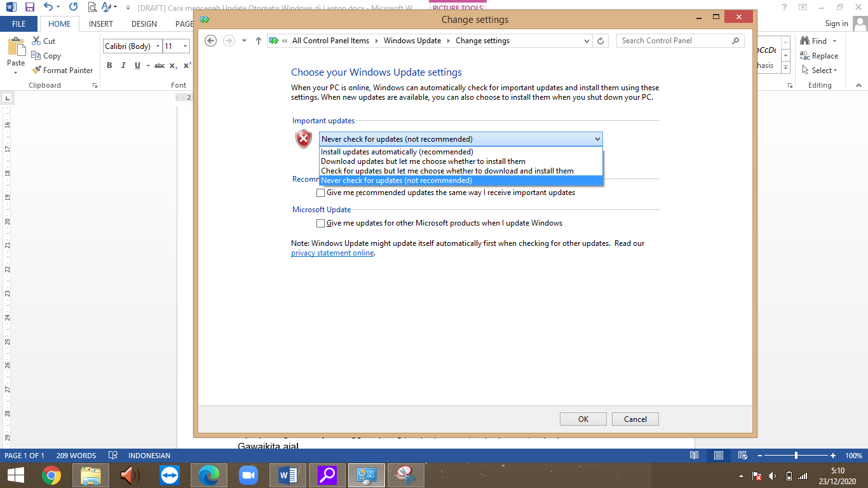The height and width of the screenshot is (488, 868).
Task: Open Print Preview in Word Quick Access
Action: (x=93, y=8)
